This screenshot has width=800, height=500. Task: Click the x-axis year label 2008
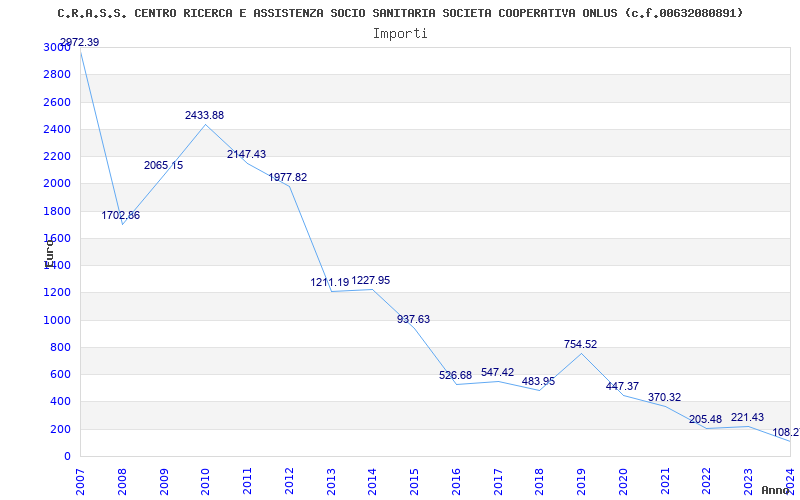[x=122, y=482]
